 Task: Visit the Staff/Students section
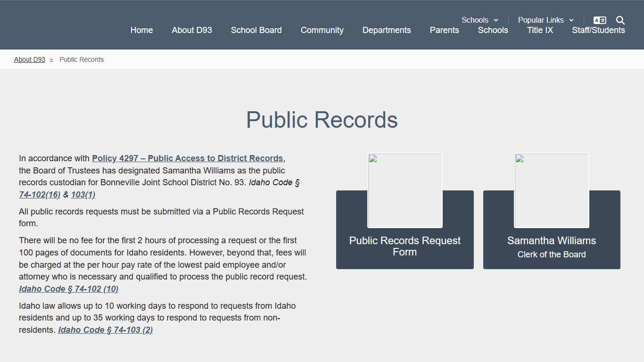click(x=598, y=30)
